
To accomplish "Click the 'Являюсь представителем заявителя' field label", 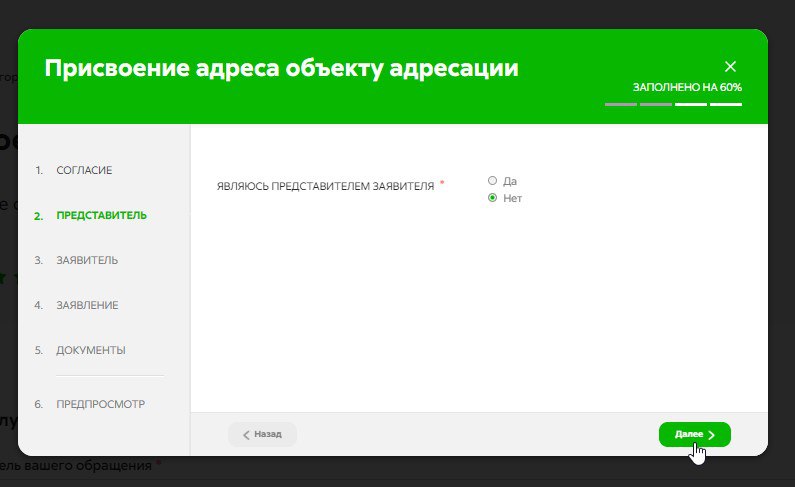I will (x=326, y=186).
